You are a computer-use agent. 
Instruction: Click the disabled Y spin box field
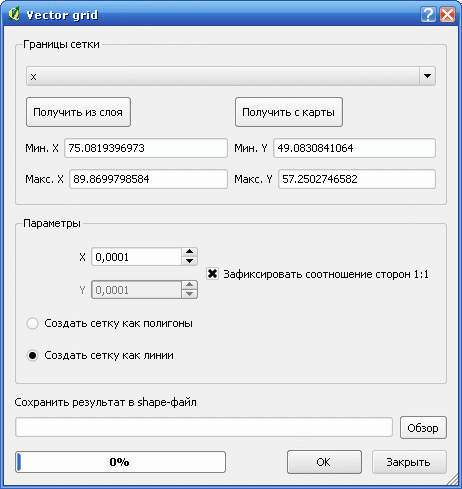click(x=137, y=290)
